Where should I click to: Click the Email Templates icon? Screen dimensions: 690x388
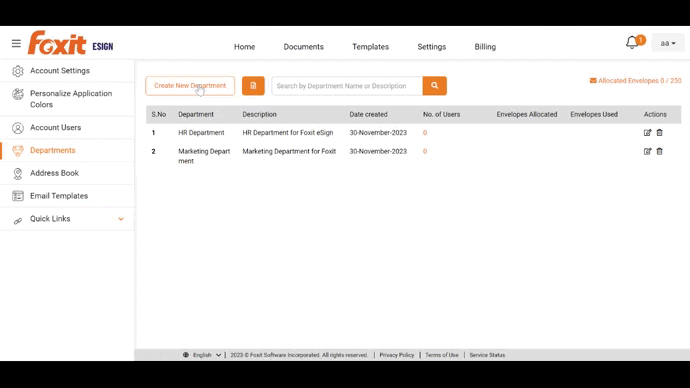click(x=18, y=196)
